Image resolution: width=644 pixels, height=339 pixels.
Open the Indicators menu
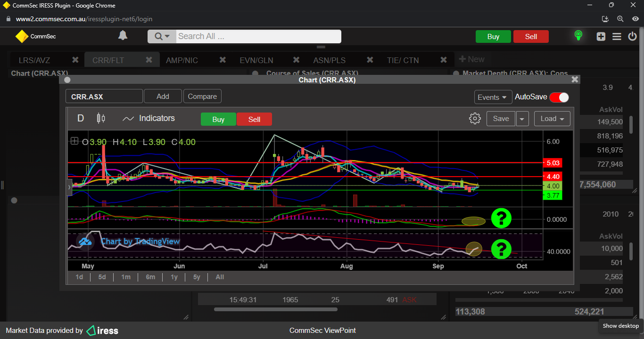click(149, 118)
